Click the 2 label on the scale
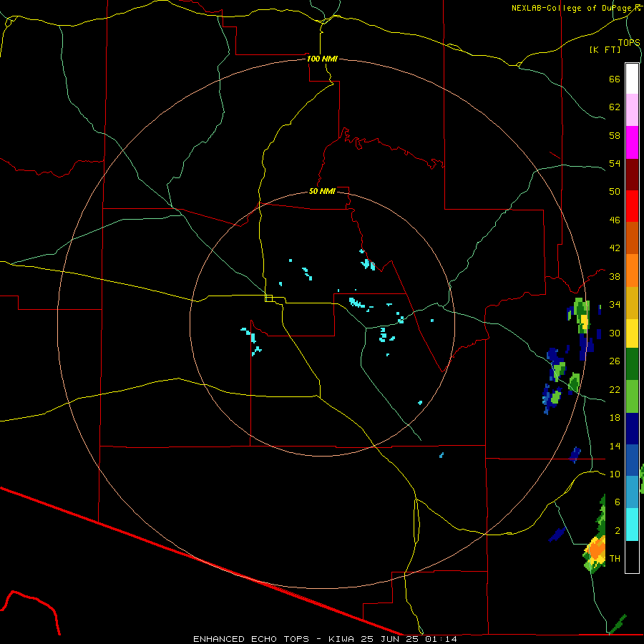Viewport: 644px width, 644px height. [618, 531]
